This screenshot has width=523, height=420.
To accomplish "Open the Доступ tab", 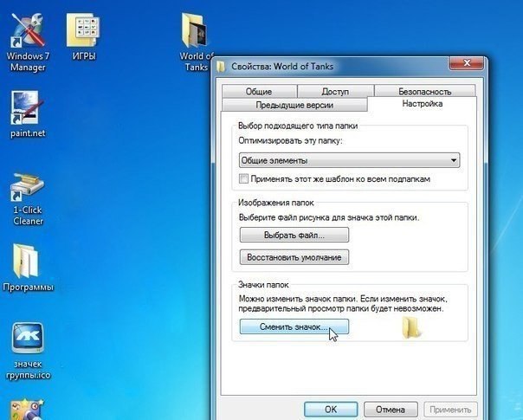I will pyautogui.click(x=334, y=91).
